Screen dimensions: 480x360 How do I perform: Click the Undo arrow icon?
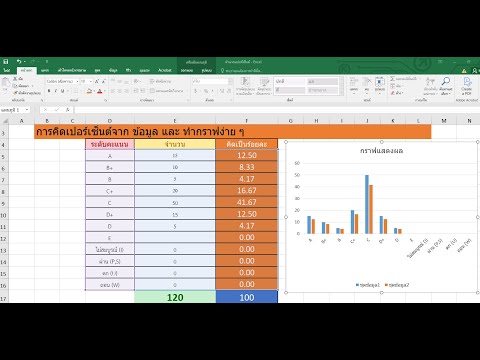point(19,62)
